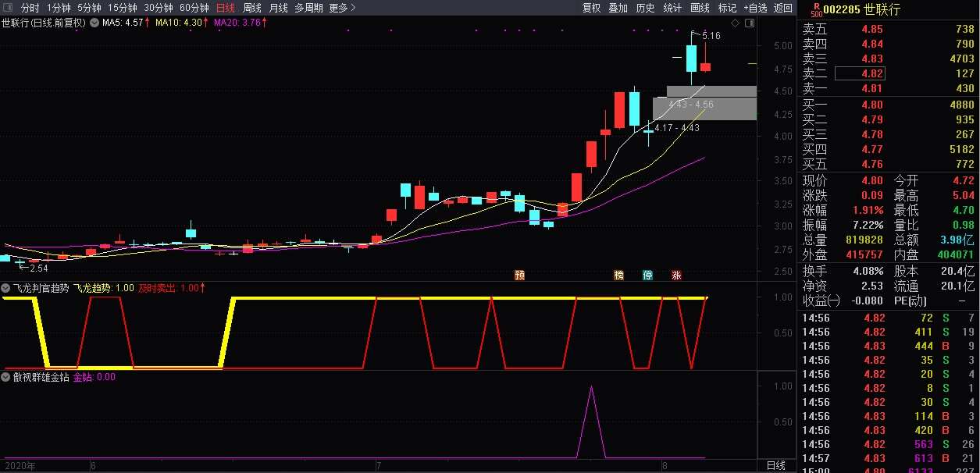Select the 分时 intraday view tab
Image resolution: width=980 pixels, height=473 pixels.
[30, 8]
